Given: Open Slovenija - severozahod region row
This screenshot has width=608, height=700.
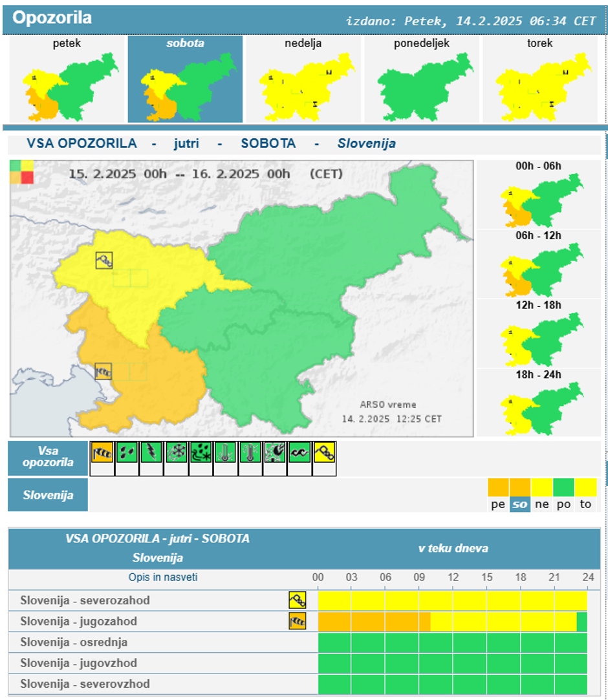Looking at the screenshot, I should coord(85,600).
